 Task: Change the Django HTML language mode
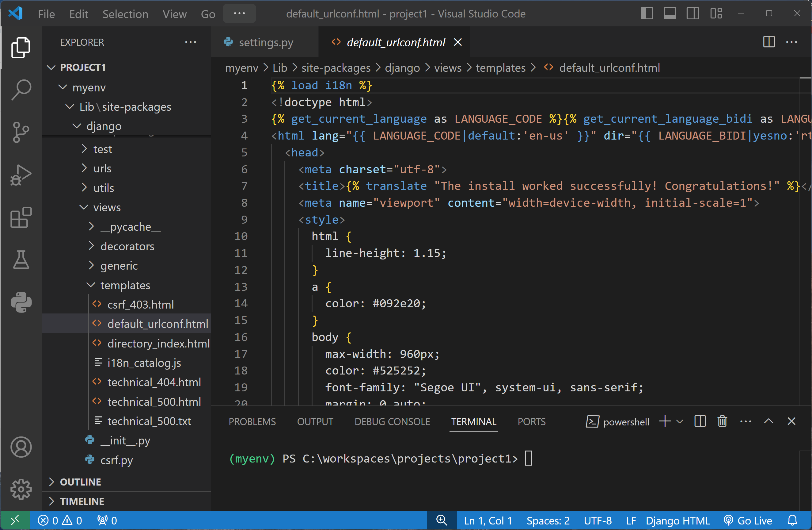677,520
